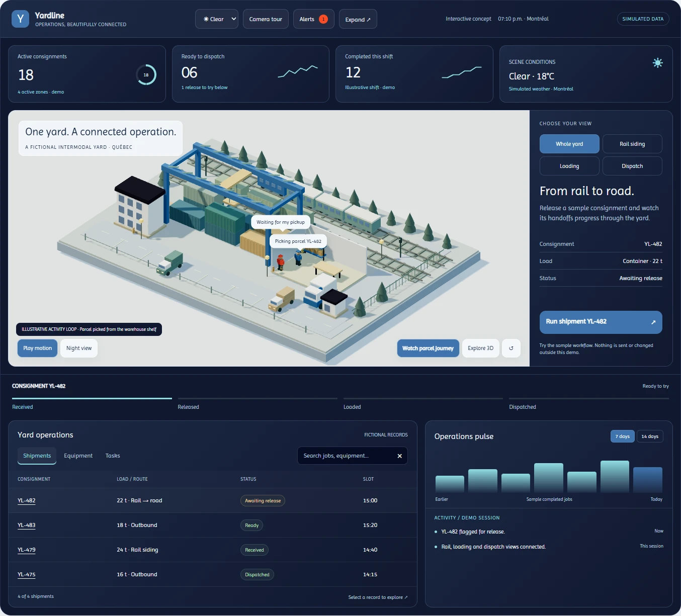This screenshot has width=681, height=616.
Task: Select the Rail siding view
Action: pos(632,144)
